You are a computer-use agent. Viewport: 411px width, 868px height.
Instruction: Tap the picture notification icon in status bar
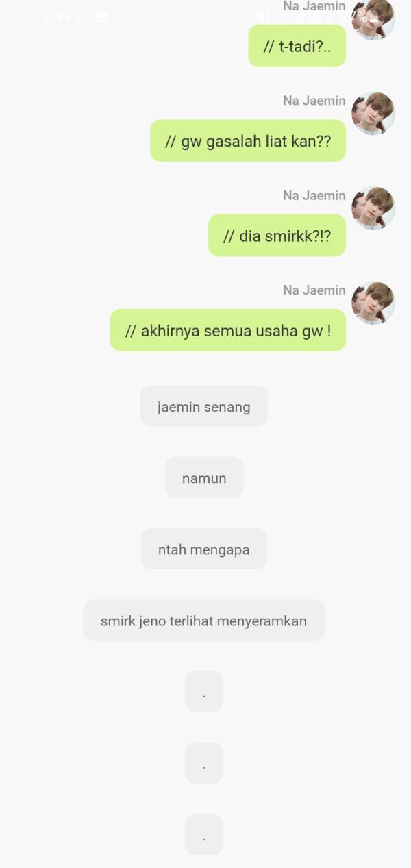(101, 17)
